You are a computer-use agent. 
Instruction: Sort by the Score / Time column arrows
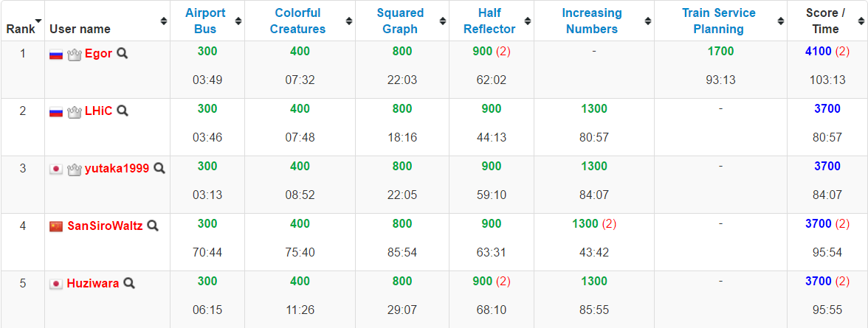[x=861, y=21]
